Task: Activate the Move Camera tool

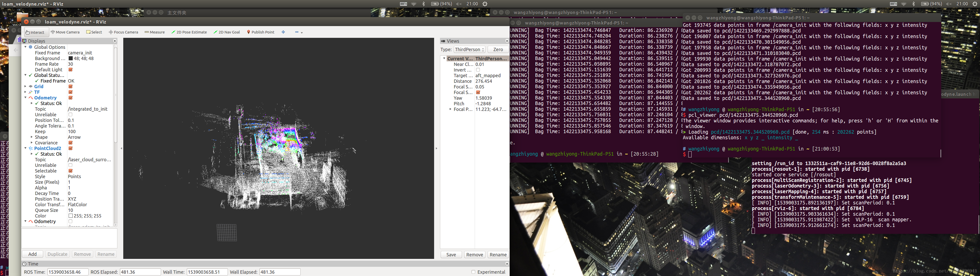Action: tap(65, 32)
